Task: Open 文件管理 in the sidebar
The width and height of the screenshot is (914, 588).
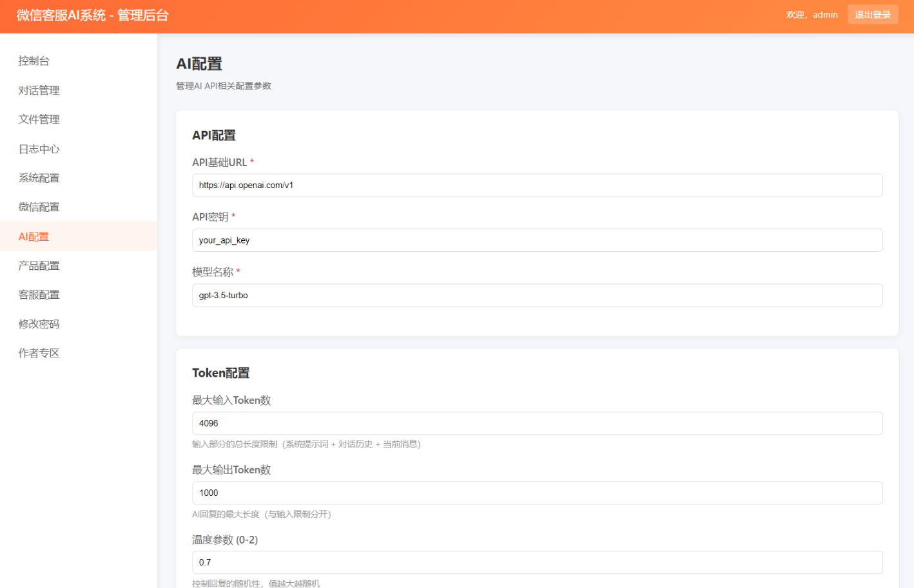Action: point(39,119)
